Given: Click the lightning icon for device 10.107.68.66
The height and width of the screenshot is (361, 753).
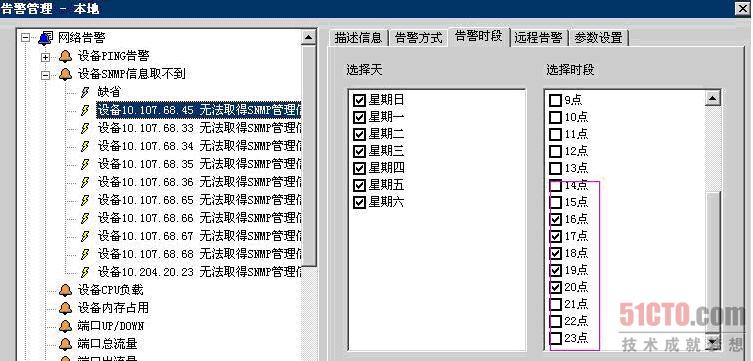Looking at the screenshot, I should 85,218.
